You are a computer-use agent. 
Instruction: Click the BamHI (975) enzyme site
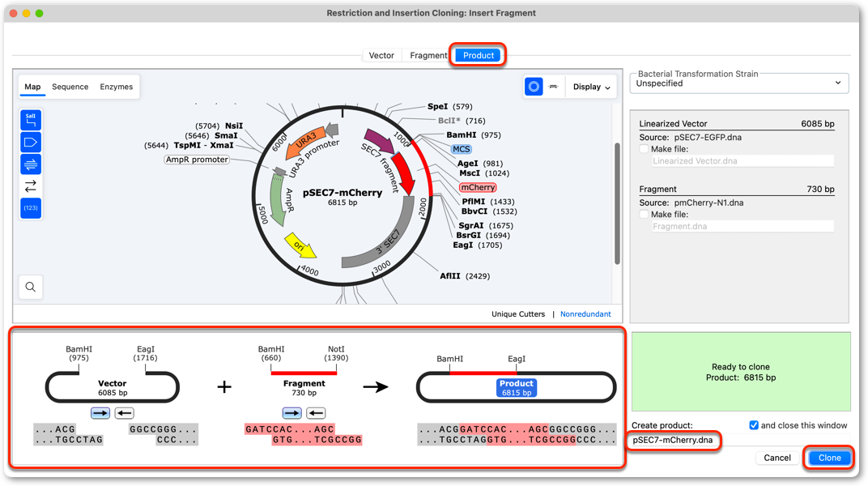click(x=474, y=135)
